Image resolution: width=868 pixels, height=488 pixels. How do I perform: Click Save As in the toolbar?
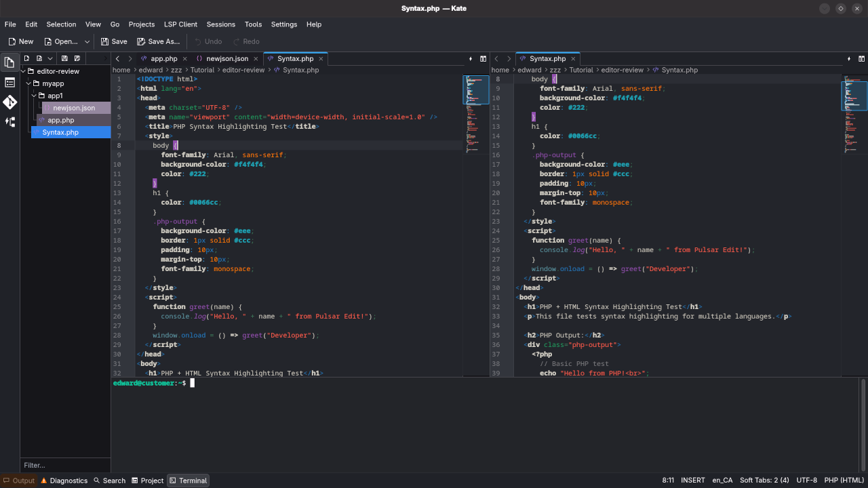[x=158, y=41]
